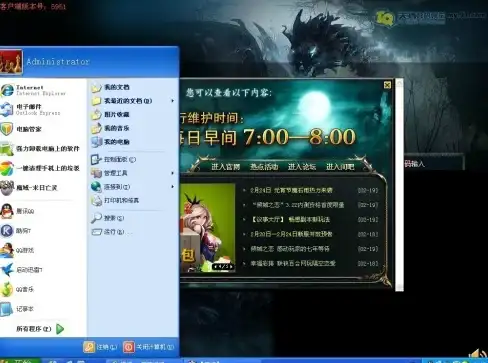Expand the 我最近的文档 submenu

click(x=132, y=101)
